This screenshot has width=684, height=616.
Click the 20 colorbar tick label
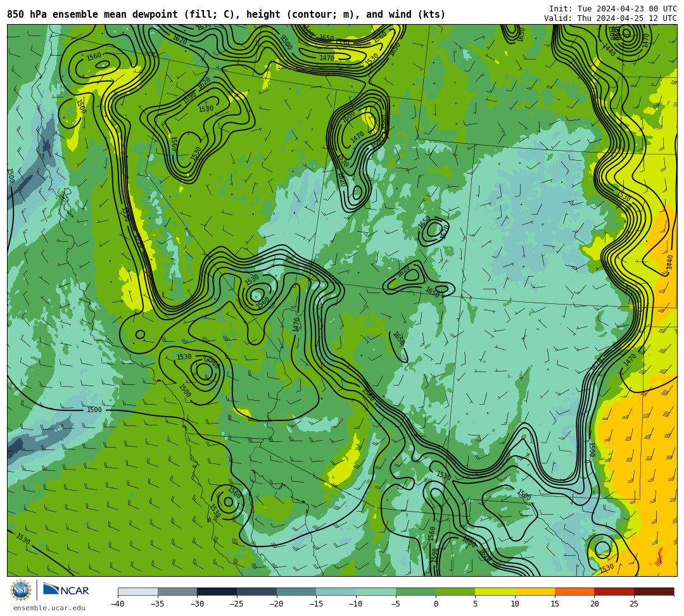595,604
